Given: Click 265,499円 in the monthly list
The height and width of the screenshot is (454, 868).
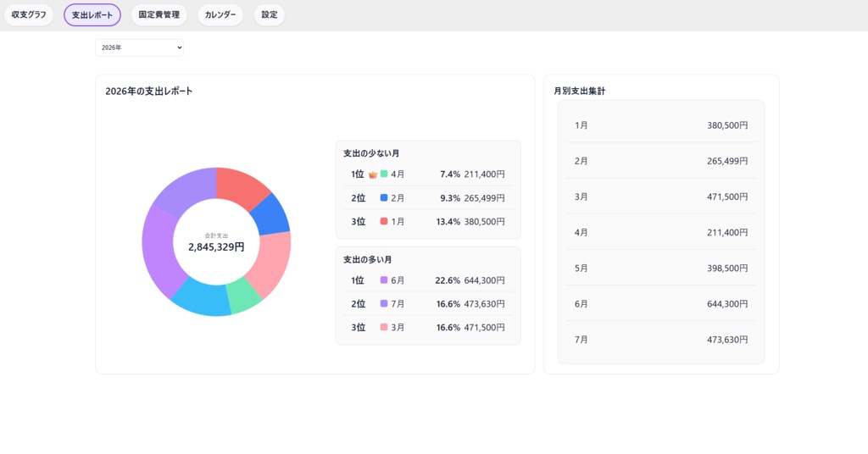Looking at the screenshot, I should 727,161.
